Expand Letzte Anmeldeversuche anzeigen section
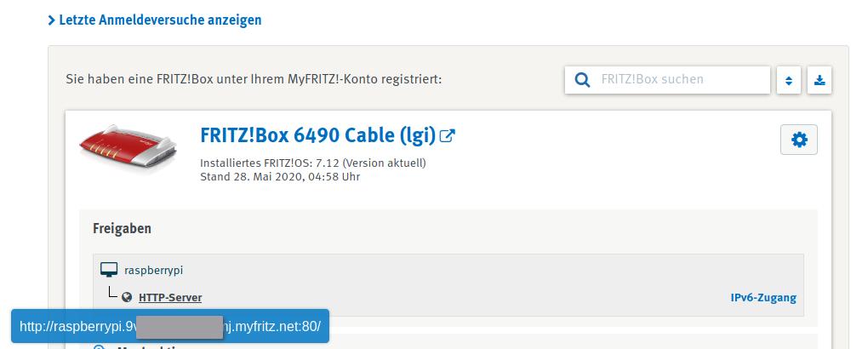Viewport: 868px width, 349px height. click(x=160, y=20)
